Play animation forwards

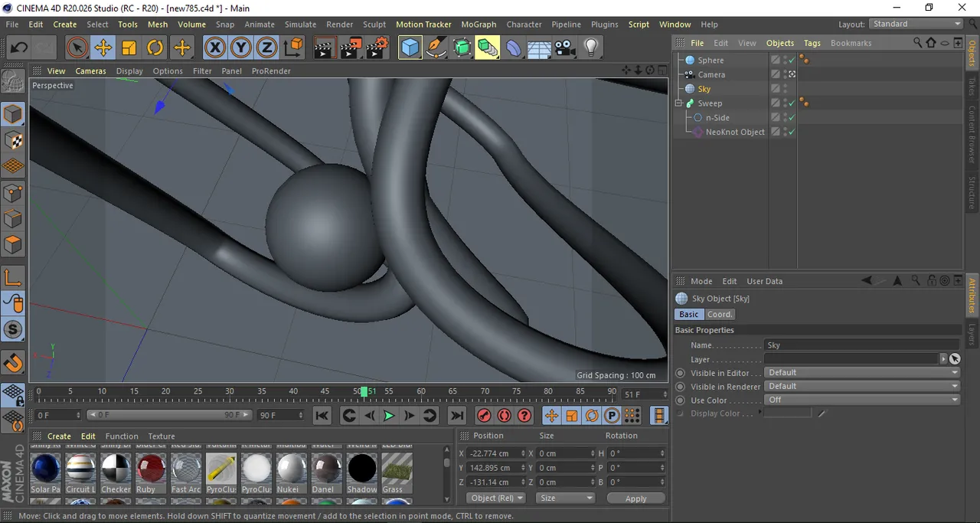pos(389,416)
